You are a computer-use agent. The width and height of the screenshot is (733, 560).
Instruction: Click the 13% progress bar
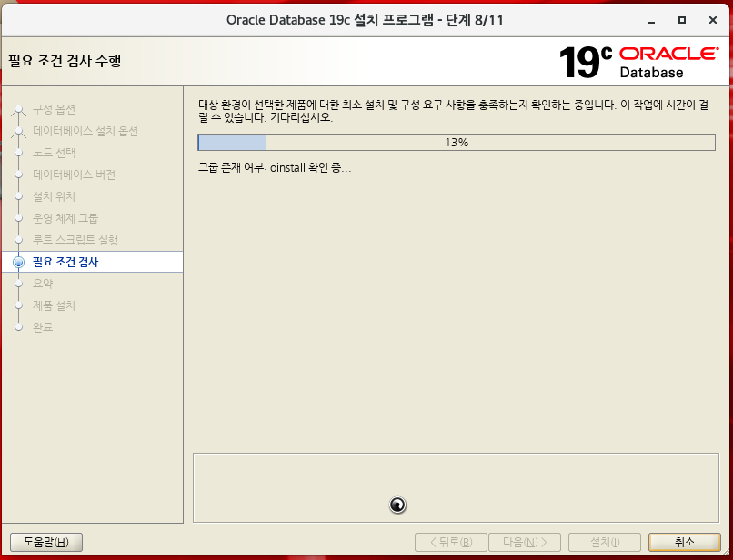click(x=457, y=143)
